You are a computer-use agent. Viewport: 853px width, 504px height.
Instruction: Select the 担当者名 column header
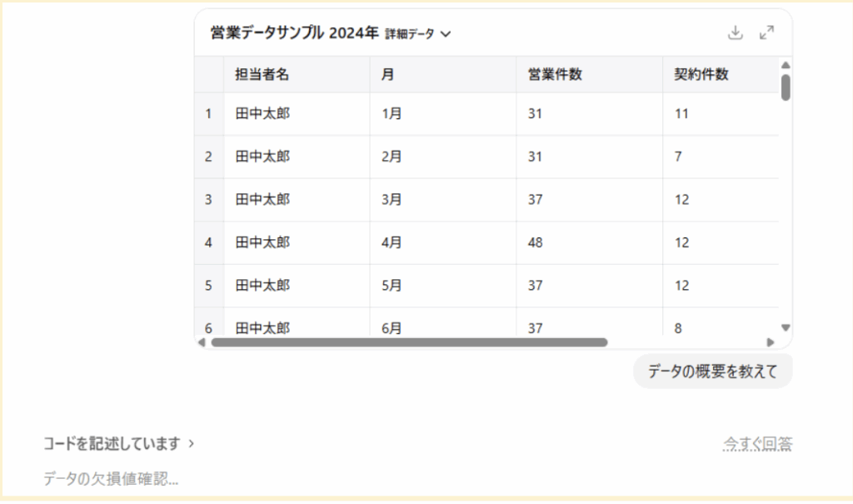click(262, 74)
